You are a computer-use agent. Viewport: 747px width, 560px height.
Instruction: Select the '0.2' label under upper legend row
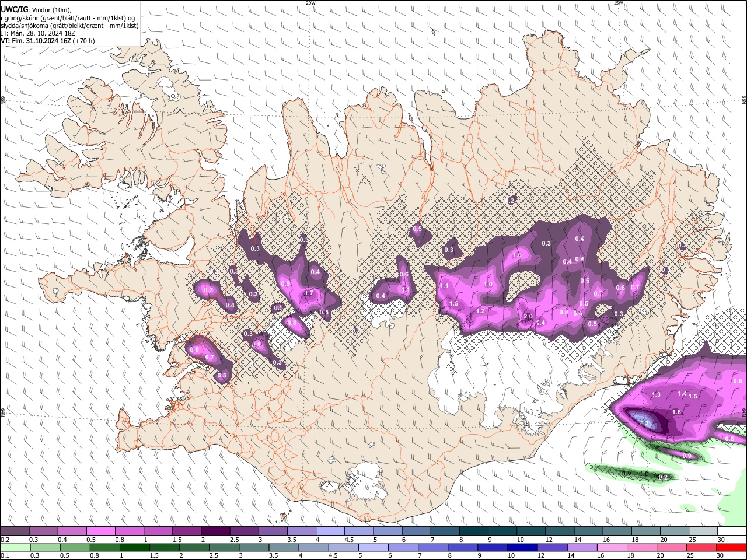click(4, 540)
